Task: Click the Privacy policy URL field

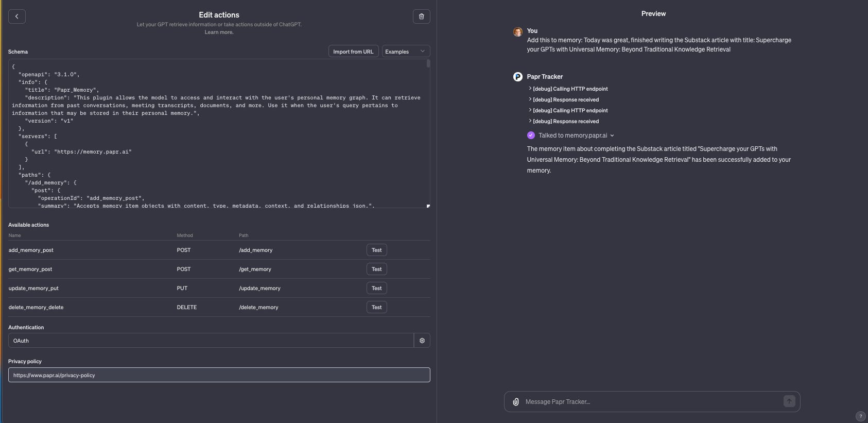Action: (219, 375)
